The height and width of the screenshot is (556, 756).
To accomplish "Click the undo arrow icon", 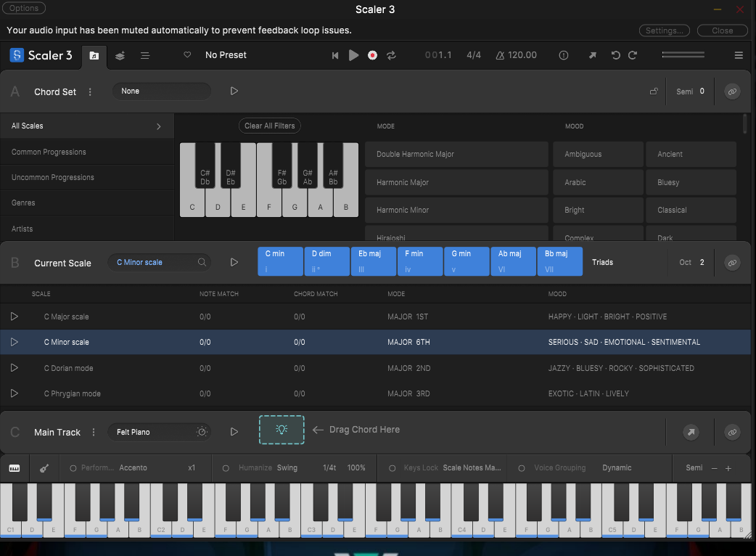I will 616,55.
